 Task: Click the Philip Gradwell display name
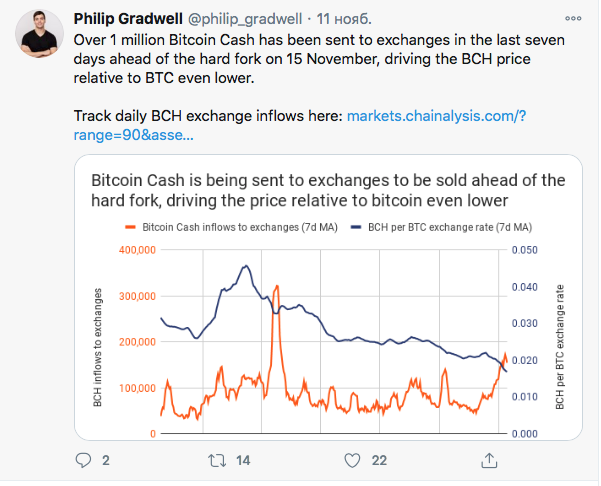[127, 20]
